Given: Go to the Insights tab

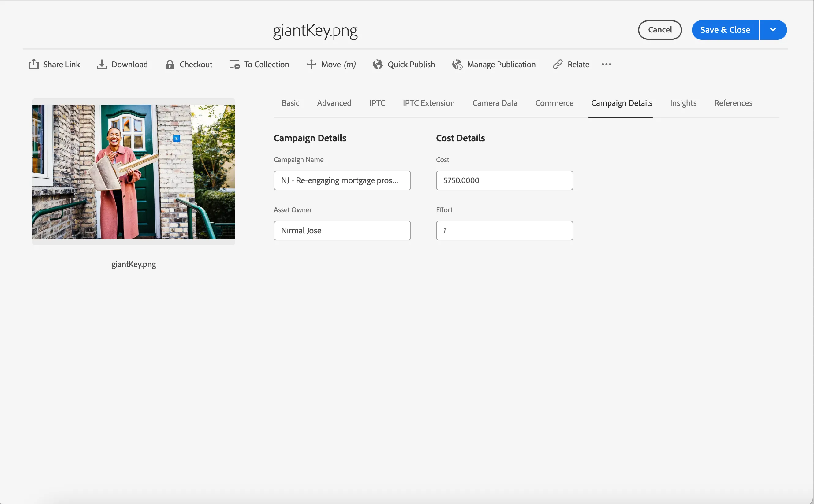Looking at the screenshot, I should click(x=683, y=103).
